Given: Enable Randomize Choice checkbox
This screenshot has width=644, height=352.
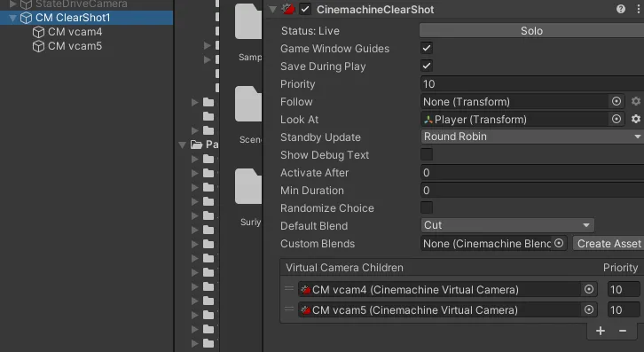Looking at the screenshot, I should (x=427, y=207).
